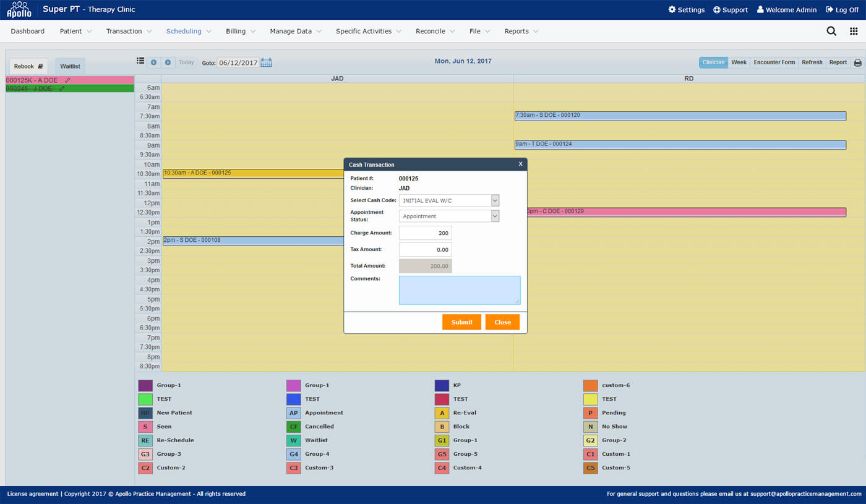Image resolution: width=866 pixels, height=504 pixels.
Task: Go to the previous day arrow
Action: [153, 62]
